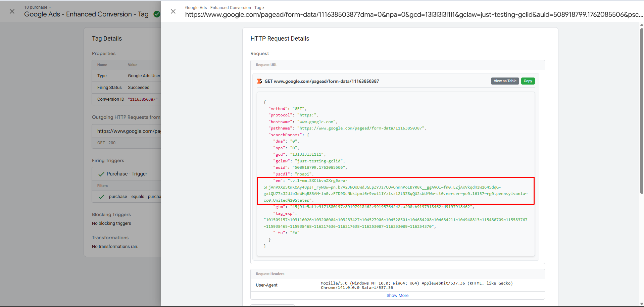This screenshot has width=644, height=307.
Task: Click the purchase filter checkmark icon
Action: point(101,197)
